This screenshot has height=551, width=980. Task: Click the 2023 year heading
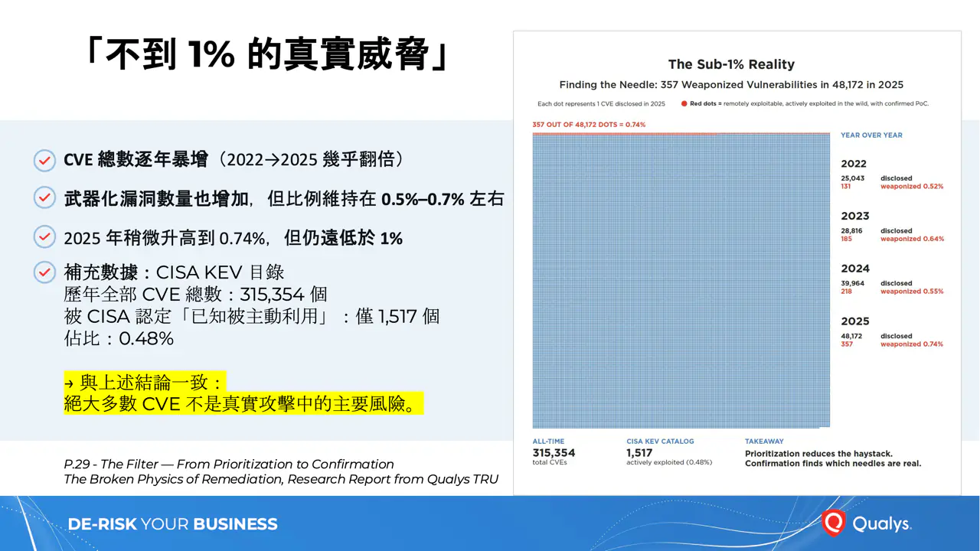[x=854, y=217]
